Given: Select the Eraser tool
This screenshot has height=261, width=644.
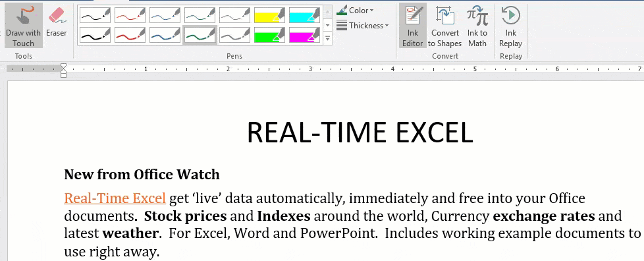Looking at the screenshot, I should pos(56,26).
